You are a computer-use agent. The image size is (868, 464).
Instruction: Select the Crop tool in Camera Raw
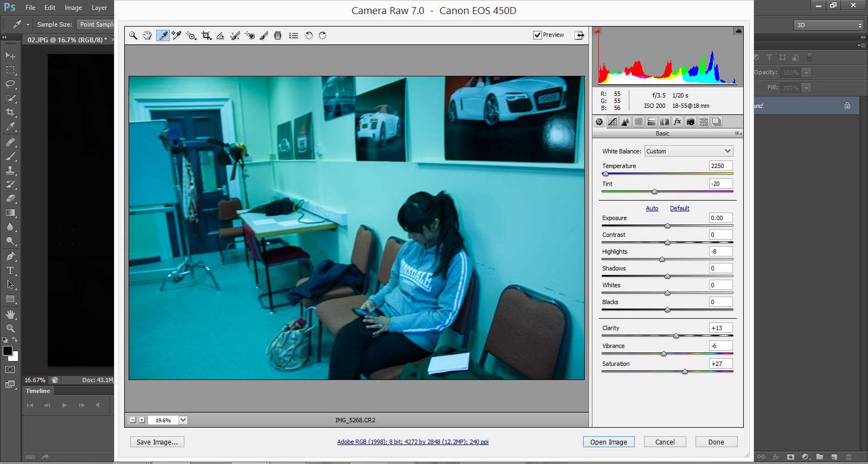pos(206,36)
